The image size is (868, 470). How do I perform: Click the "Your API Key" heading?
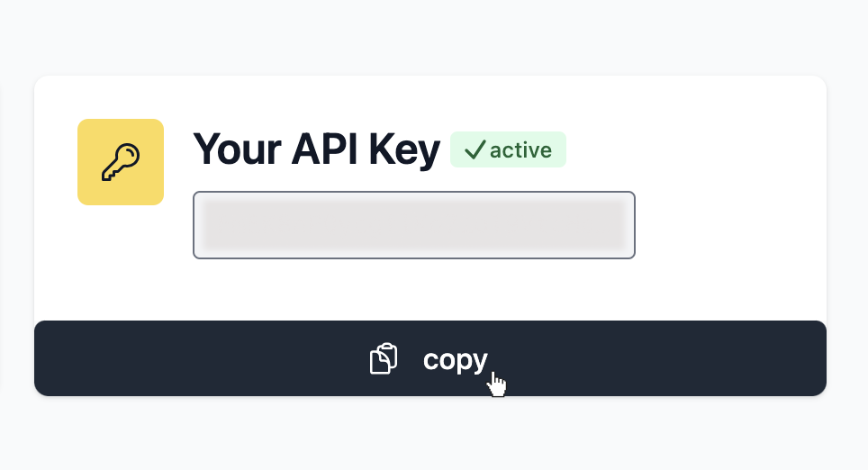click(x=316, y=149)
